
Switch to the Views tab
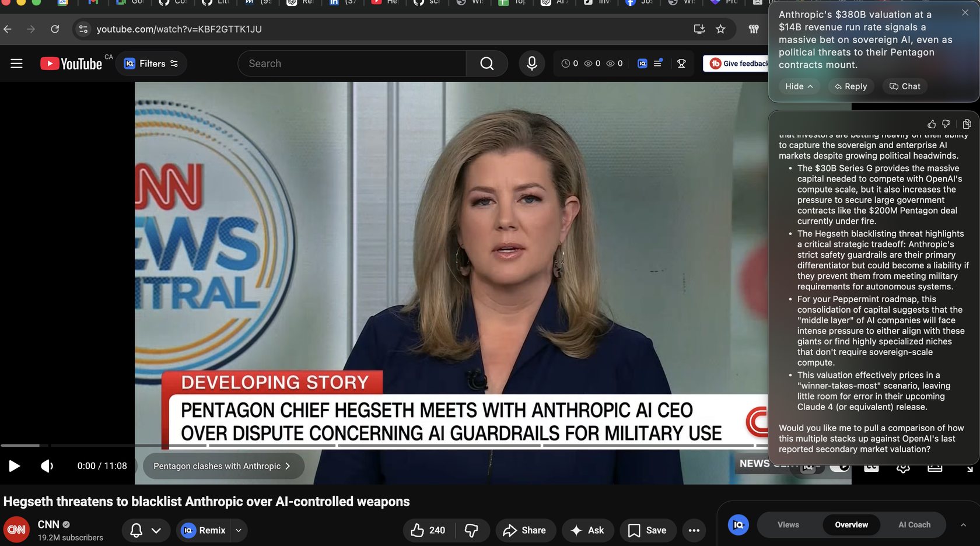pyautogui.click(x=788, y=525)
